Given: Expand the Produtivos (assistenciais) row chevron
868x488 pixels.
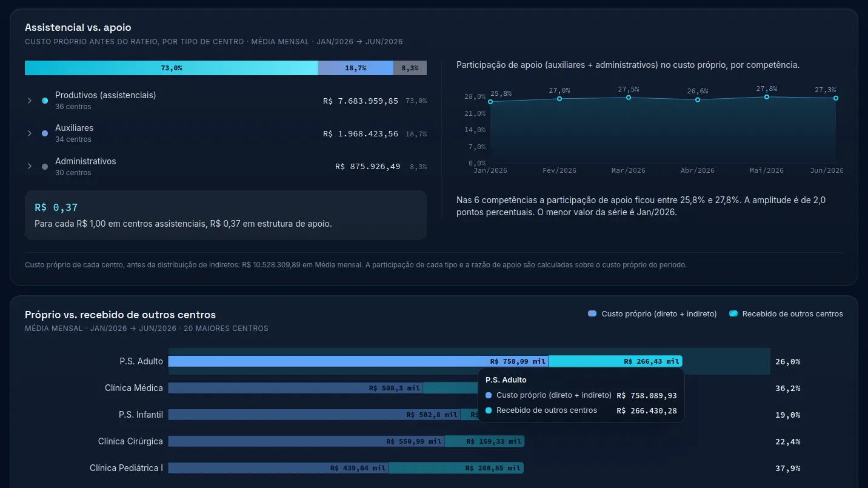Looking at the screenshot, I should pyautogui.click(x=29, y=101).
